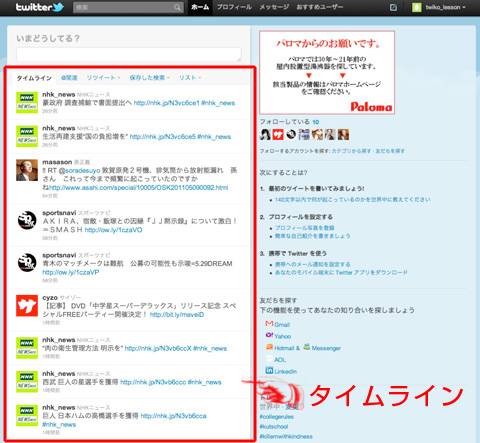
Task: Click cyzo red avatar in timeline
Action: pyautogui.click(x=27, y=305)
